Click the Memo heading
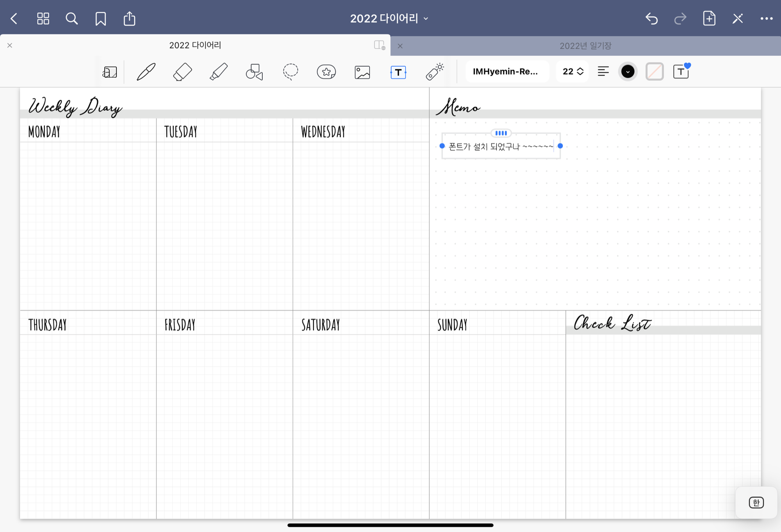The image size is (781, 532). tap(458, 107)
